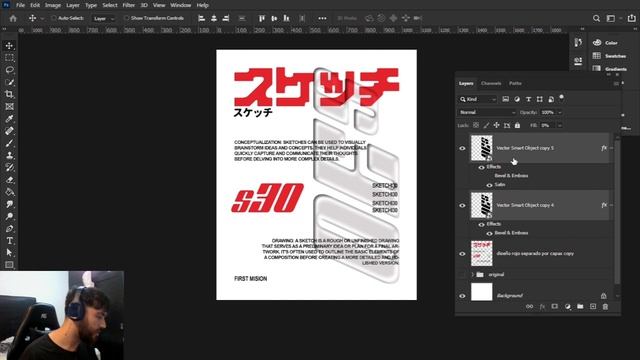The image size is (640, 360).
Task: Open the Window menu
Action: tap(180, 5)
